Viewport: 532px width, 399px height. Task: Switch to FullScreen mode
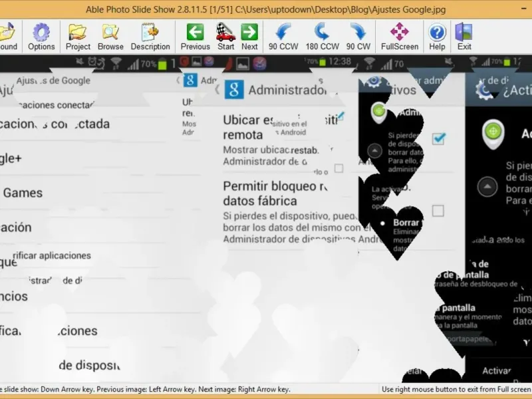tap(400, 37)
